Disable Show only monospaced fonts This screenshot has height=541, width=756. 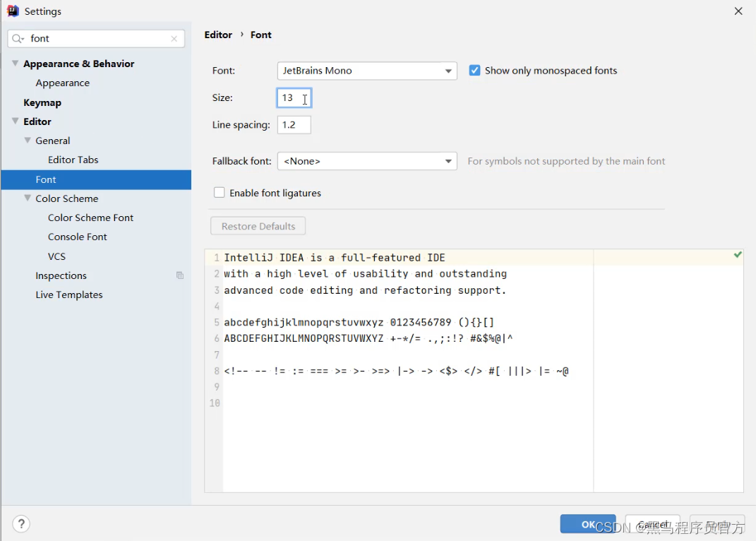pyautogui.click(x=475, y=71)
